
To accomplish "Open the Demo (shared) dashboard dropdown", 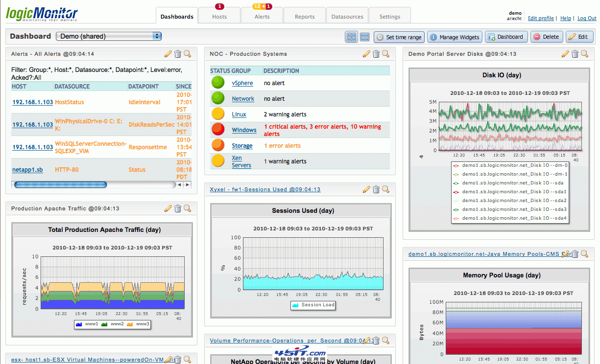I will (109, 36).
